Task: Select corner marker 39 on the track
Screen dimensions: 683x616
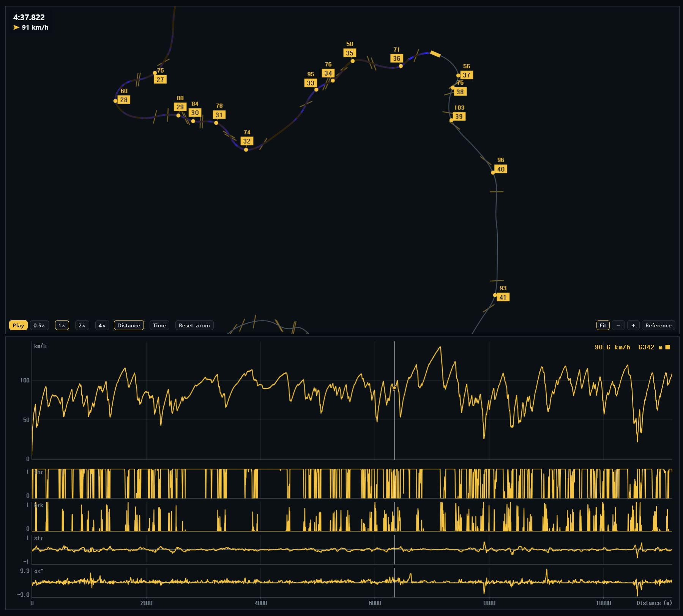Action: pos(459,117)
